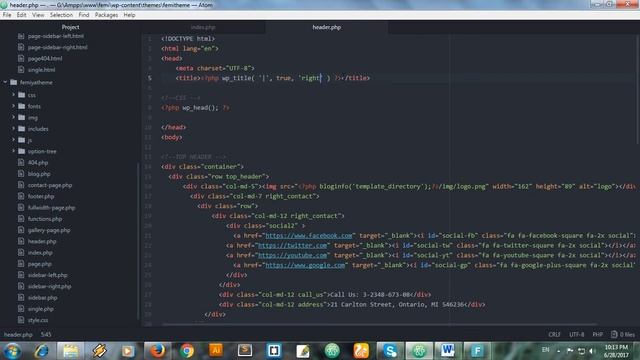Click the Project panel header

pyautogui.click(x=70, y=27)
